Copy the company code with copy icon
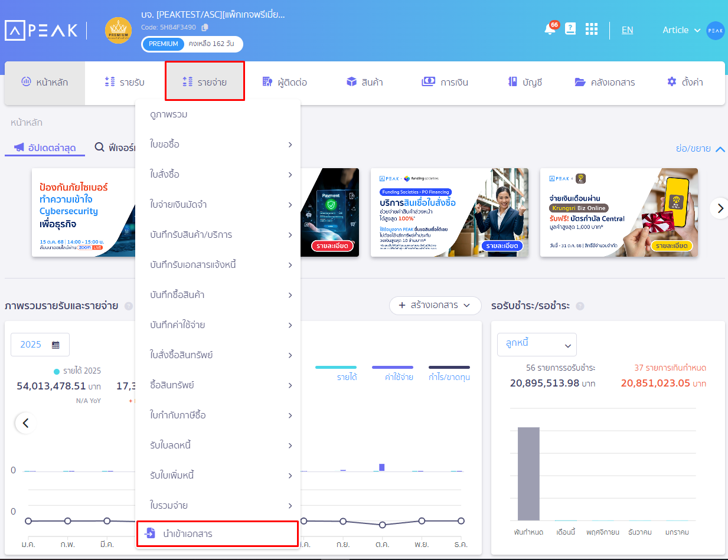728x560 pixels. pyautogui.click(x=205, y=27)
